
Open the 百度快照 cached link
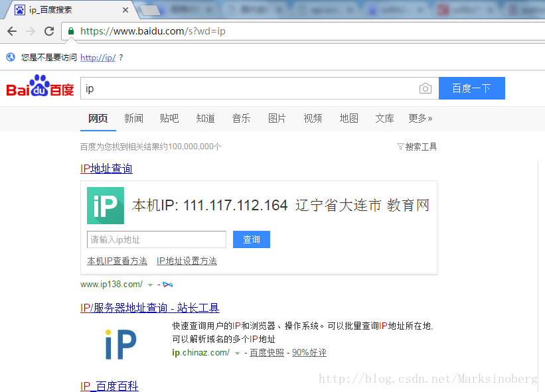pyautogui.click(x=267, y=353)
